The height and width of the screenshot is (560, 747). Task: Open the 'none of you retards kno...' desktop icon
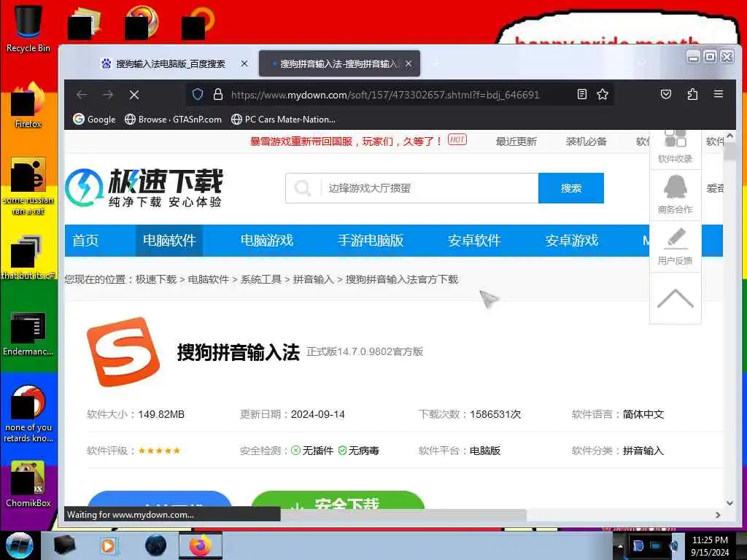click(x=28, y=413)
